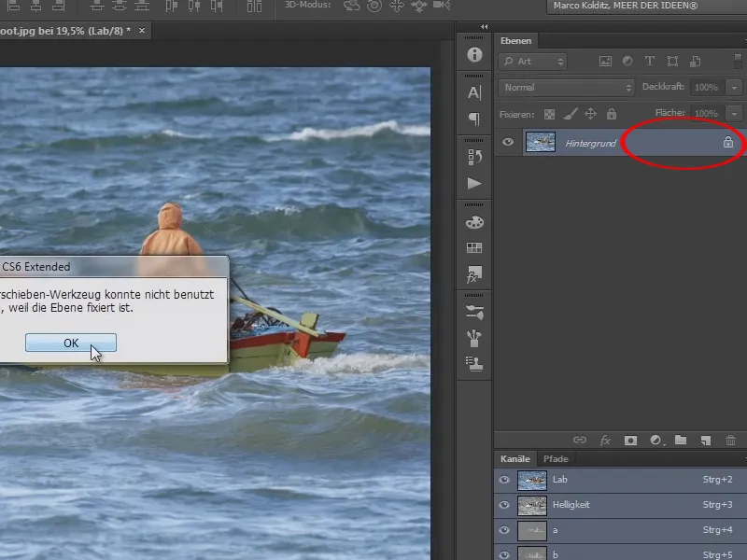Open the Art layer filter dropdown
The image size is (747, 560).
tap(532, 62)
